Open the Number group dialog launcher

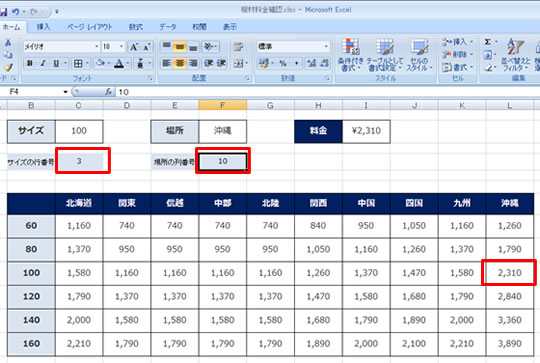pyautogui.click(x=328, y=79)
